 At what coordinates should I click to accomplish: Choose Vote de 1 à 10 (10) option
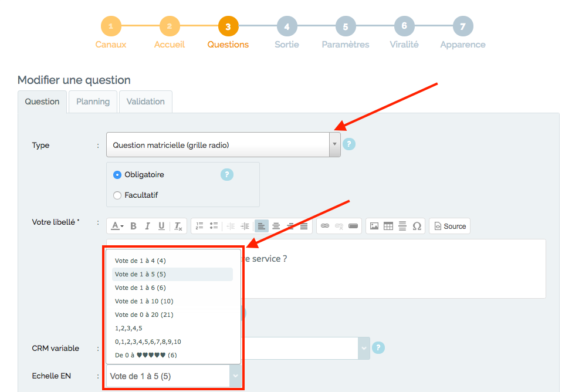tap(144, 301)
